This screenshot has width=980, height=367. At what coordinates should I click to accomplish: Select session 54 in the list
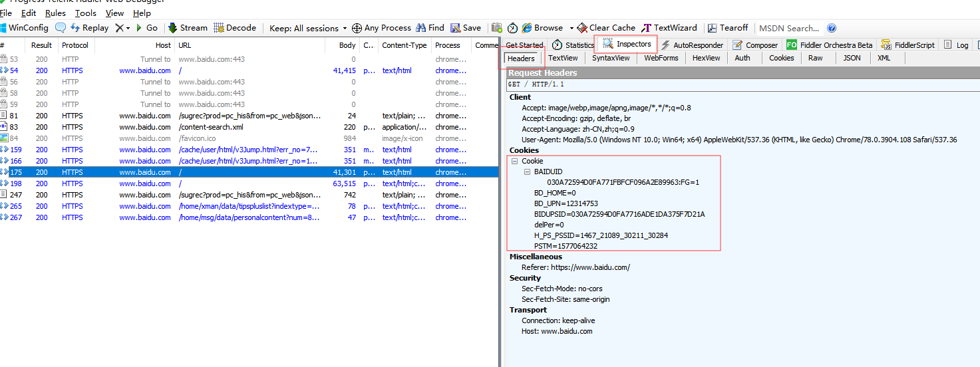249,70
